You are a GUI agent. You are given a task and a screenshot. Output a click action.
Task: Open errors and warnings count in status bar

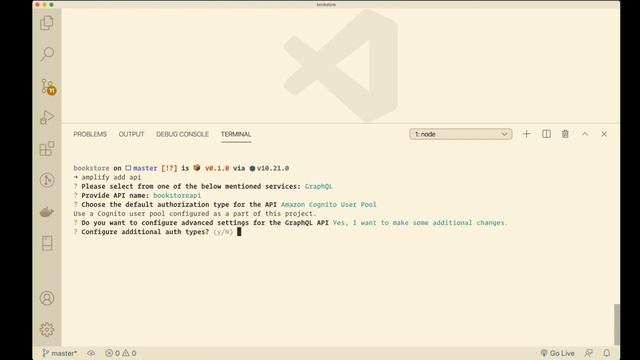coord(121,353)
